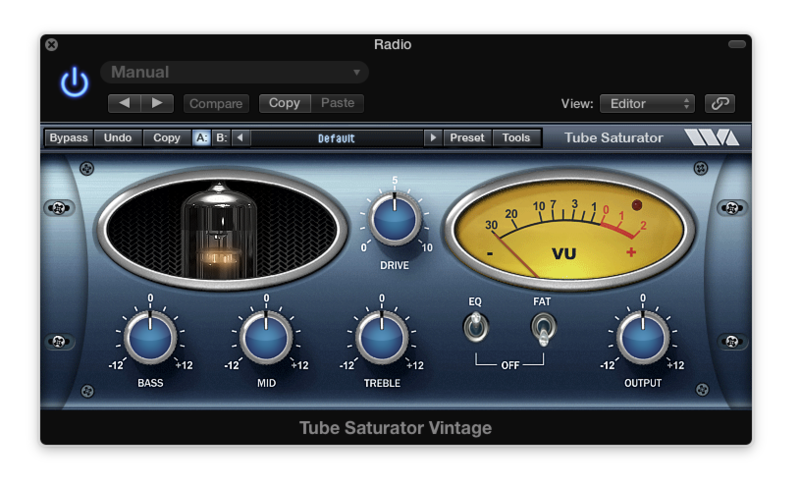800x486 pixels.
Task: Go to previous preset with left arrow
Action: (241, 138)
